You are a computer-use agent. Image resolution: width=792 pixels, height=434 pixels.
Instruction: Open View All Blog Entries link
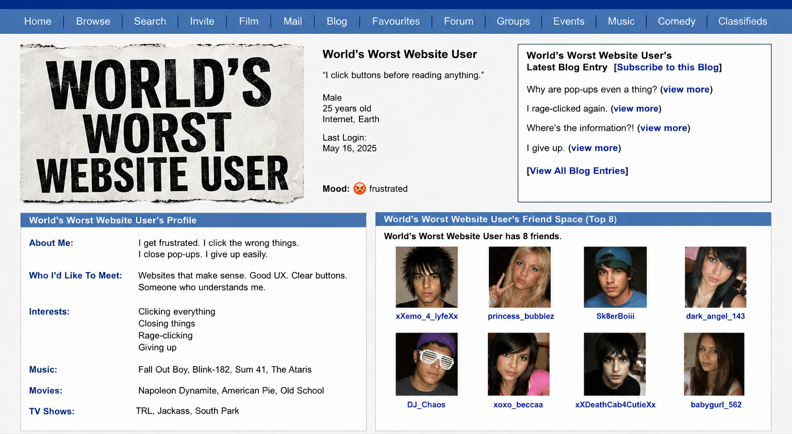[x=577, y=171]
